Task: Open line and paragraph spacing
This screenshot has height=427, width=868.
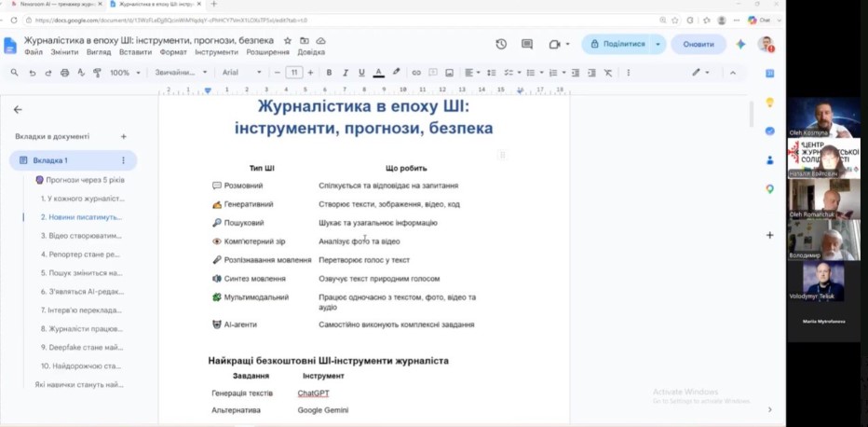Action: (491, 73)
